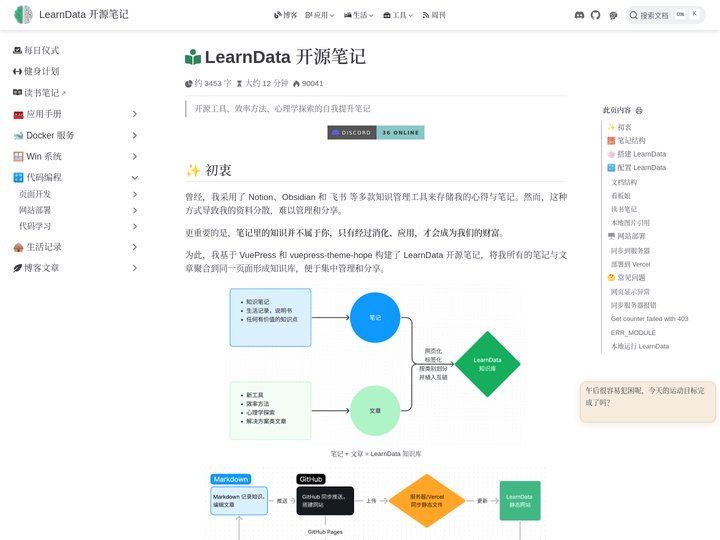Open the 应用 navbar dropdown
Screen dimensions: 720x540
(x=320, y=15)
